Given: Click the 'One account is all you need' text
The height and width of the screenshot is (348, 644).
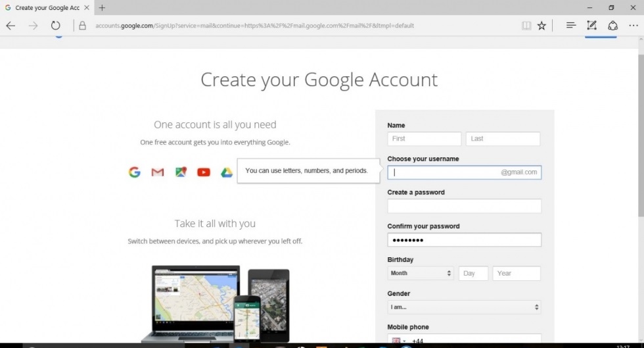Looking at the screenshot, I should [215, 124].
